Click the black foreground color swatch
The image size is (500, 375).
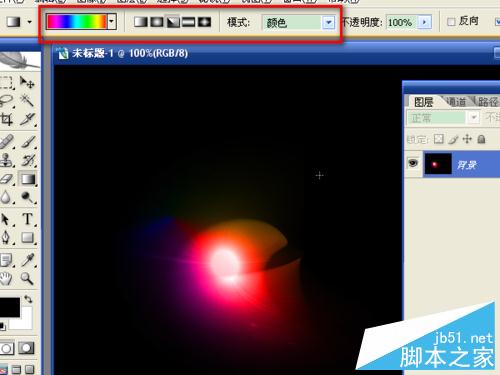[9, 307]
